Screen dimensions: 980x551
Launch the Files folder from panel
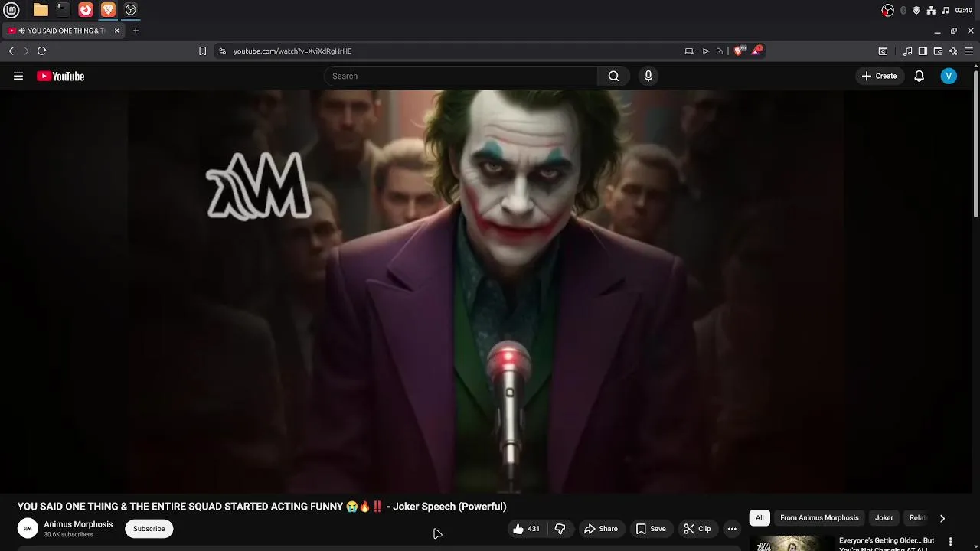click(x=41, y=10)
